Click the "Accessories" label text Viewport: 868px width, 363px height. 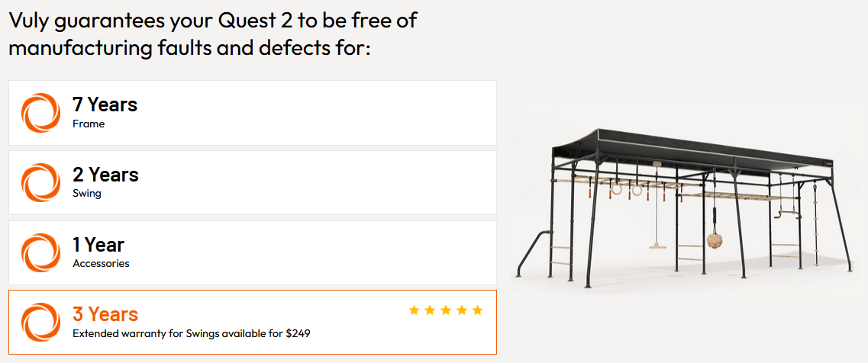pyautogui.click(x=101, y=264)
